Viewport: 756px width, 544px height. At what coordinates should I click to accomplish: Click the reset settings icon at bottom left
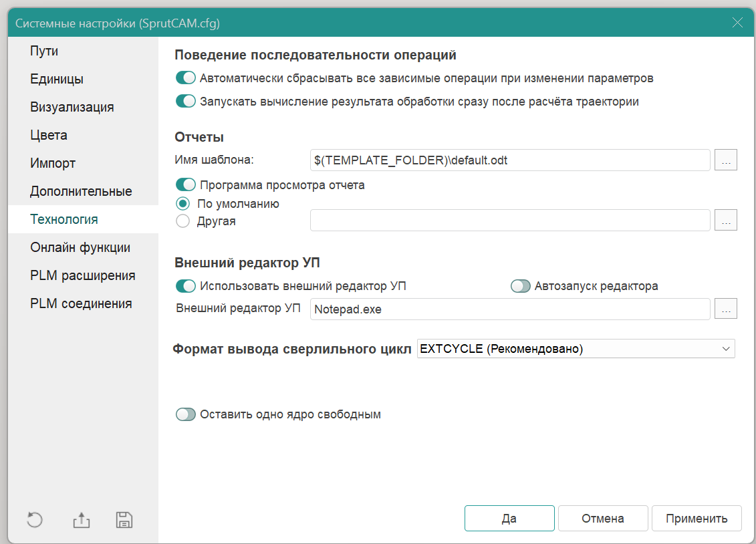tap(35, 520)
